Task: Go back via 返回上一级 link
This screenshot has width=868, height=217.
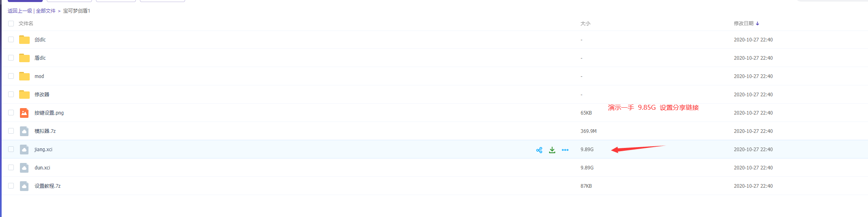Action: [20, 11]
